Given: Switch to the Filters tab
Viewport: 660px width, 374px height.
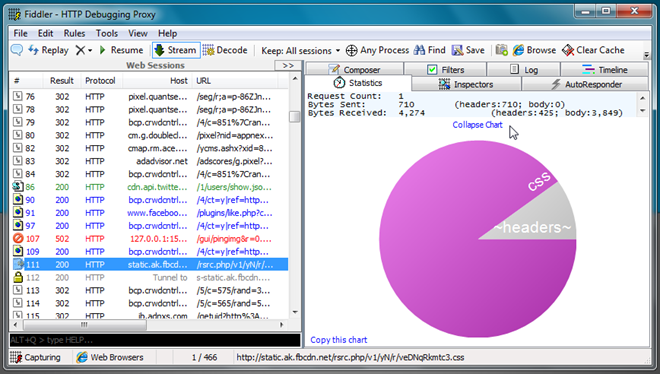Looking at the screenshot, I should (x=445, y=69).
